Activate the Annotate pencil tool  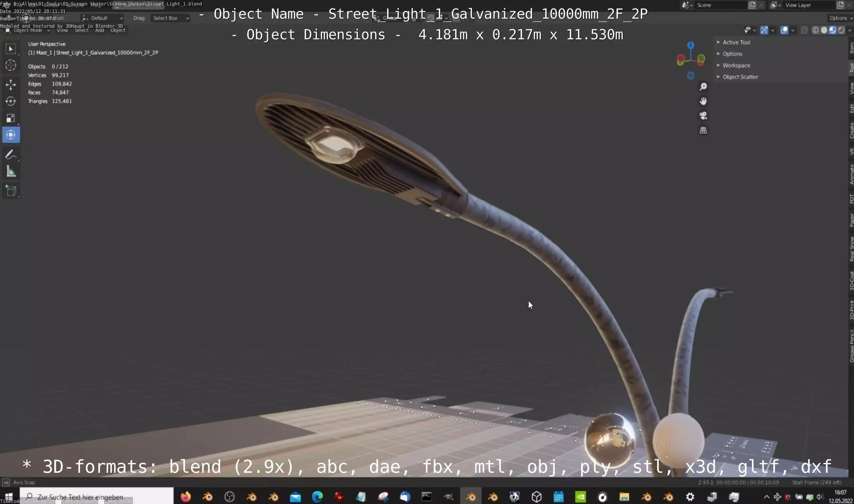pos(11,155)
